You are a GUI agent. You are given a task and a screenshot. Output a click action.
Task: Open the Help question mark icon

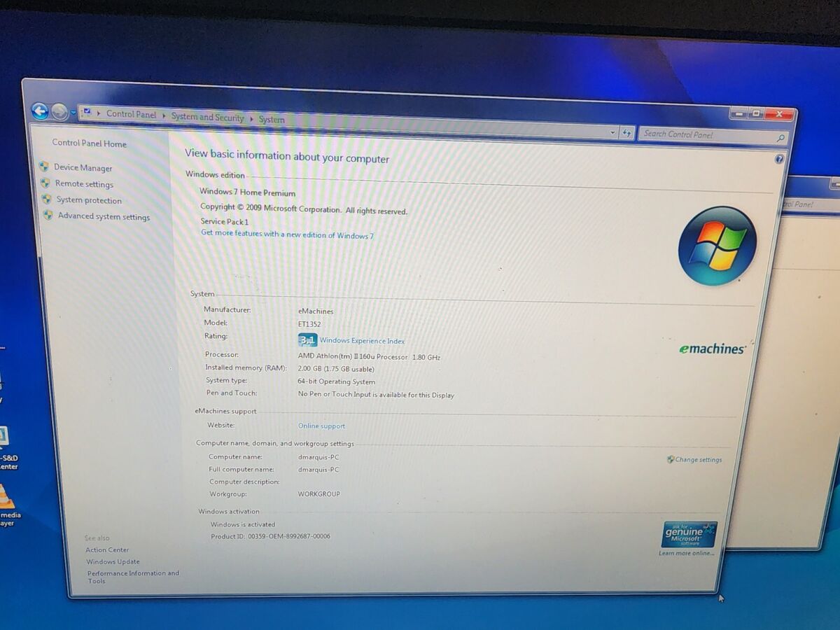pos(779,159)
